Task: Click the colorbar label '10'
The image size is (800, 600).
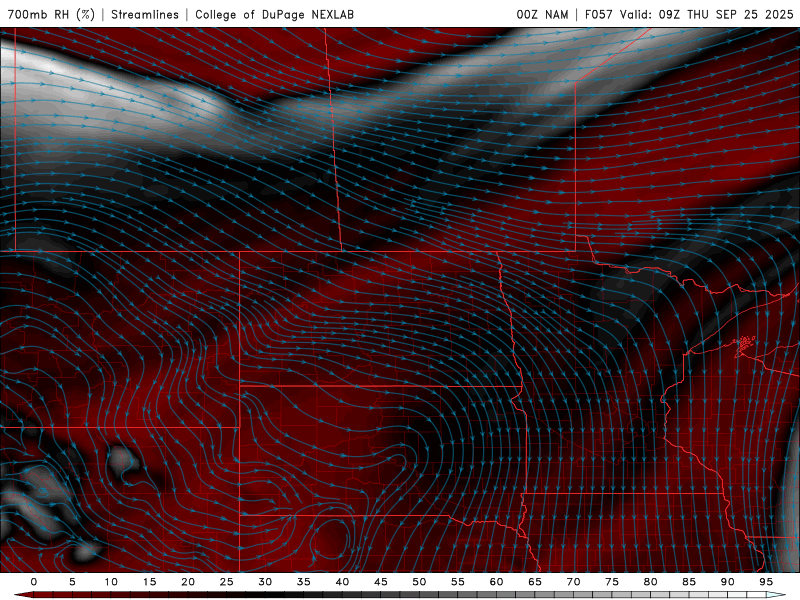Action: pos(111,582)
